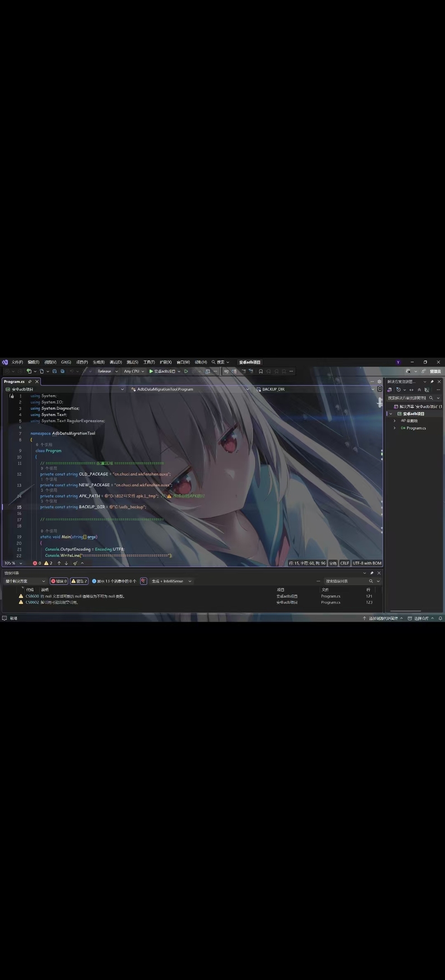This screenshot has width=445, height=980.
Task: Click editor settings gear icon
Action: (x=380, y=382)
